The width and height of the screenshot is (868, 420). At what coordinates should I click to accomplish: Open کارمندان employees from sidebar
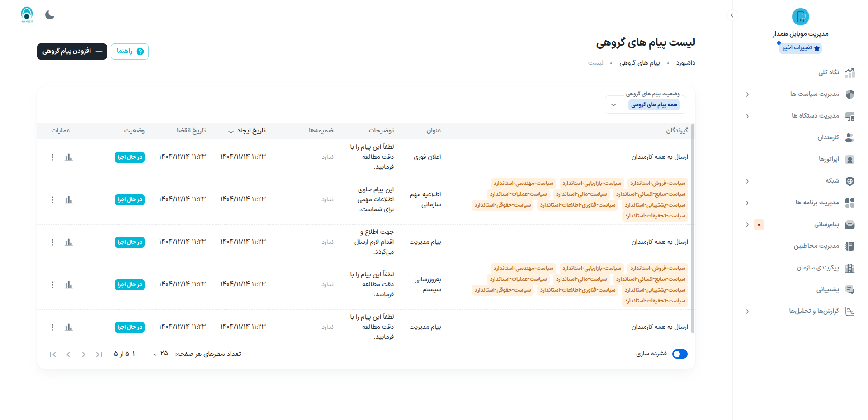(828, 137)
